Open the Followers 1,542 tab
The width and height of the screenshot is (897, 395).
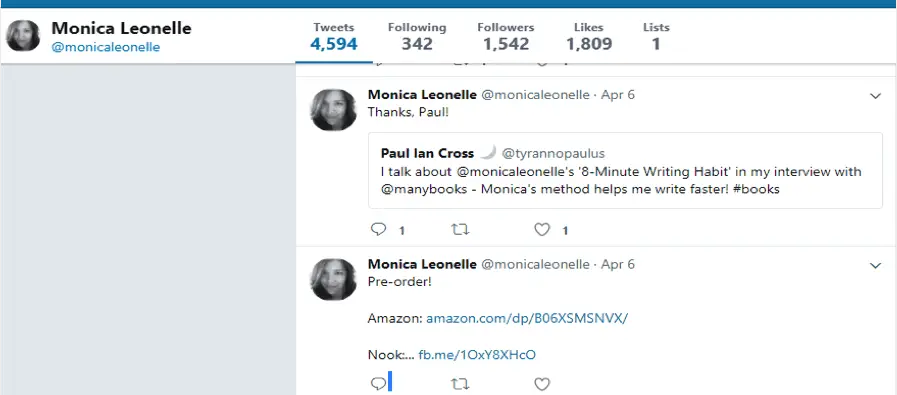[506, 36]
